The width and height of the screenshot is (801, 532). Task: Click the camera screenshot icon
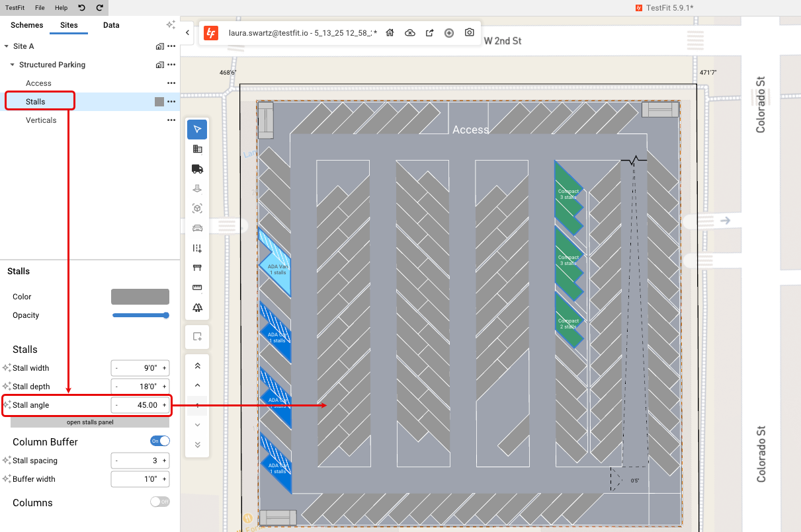point(469,32)
